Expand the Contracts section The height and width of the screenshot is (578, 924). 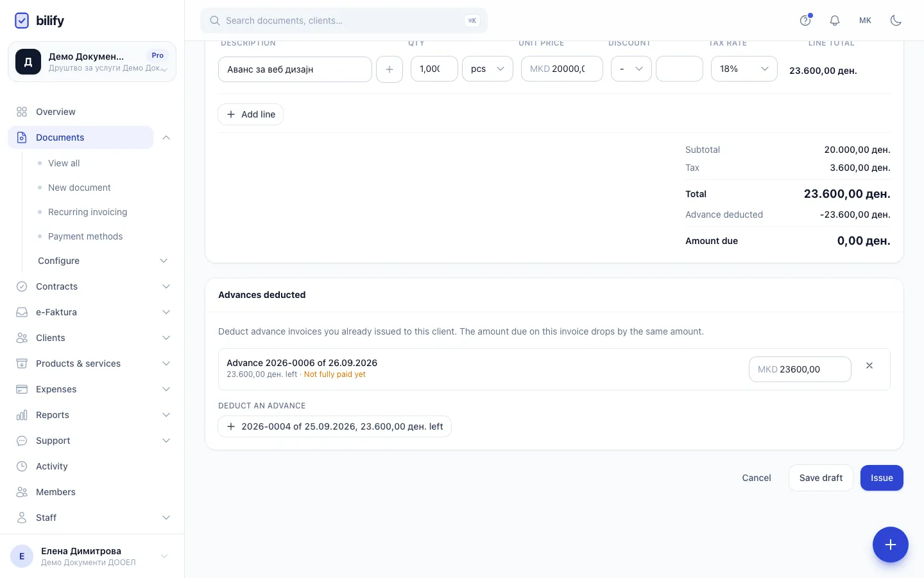coord(166,286)
